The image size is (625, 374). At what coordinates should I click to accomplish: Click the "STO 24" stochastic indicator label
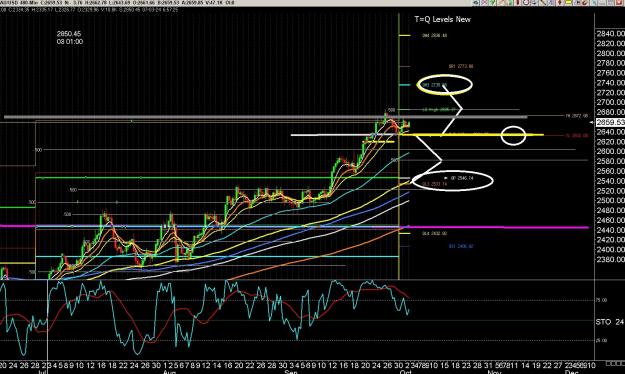tap(610, 322)
